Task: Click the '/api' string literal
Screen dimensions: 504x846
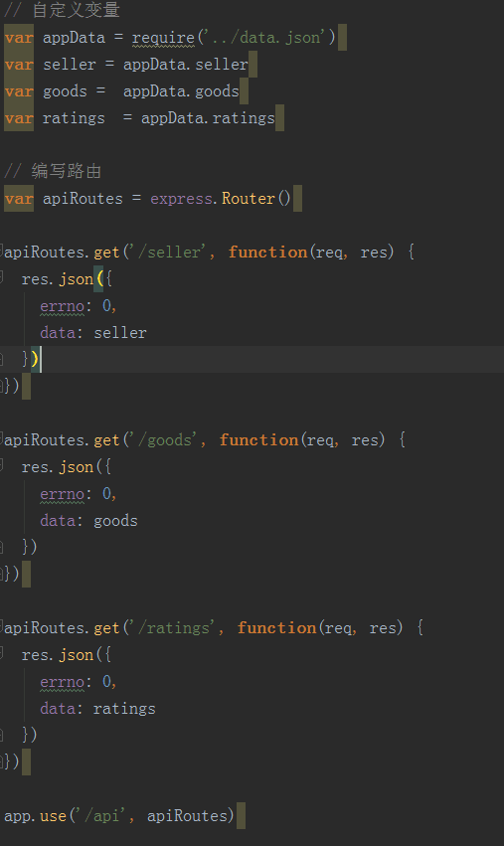Action: pyautogui.click(x=101, y=816)
